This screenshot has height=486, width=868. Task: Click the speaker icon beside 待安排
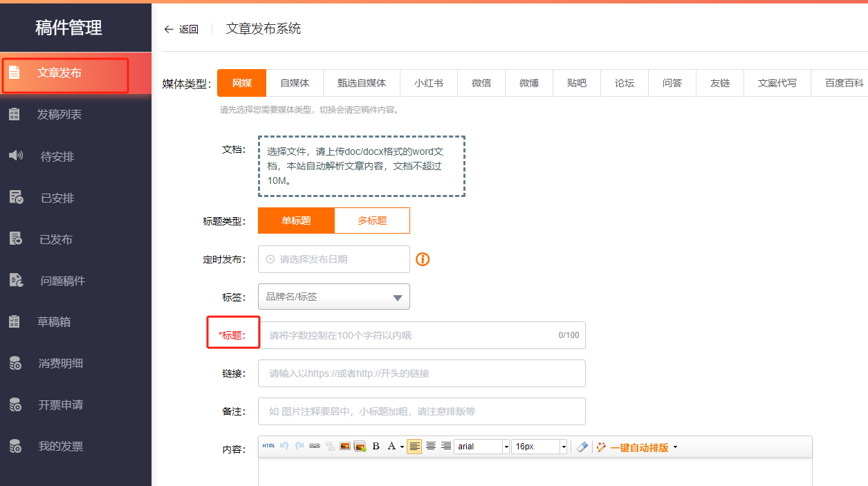point(15,156)
